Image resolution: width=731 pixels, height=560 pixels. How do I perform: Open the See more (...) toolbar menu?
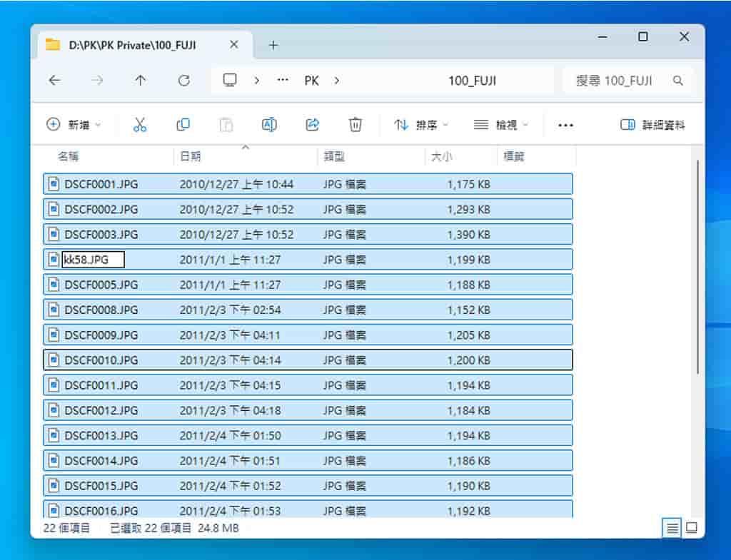point(565,125)
